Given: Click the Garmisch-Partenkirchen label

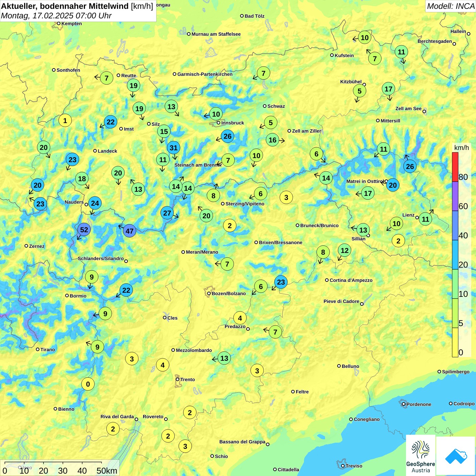Looking at the screenshot, I should (205, 74).
